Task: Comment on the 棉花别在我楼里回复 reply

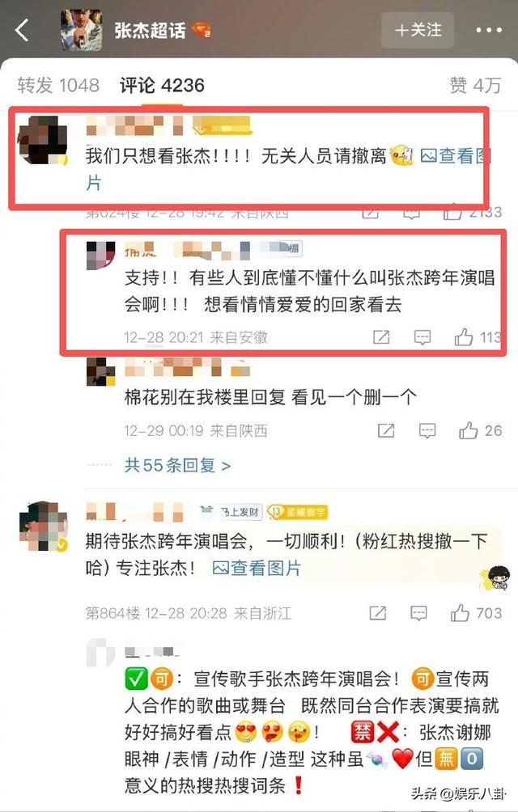Action: (427, 431)
